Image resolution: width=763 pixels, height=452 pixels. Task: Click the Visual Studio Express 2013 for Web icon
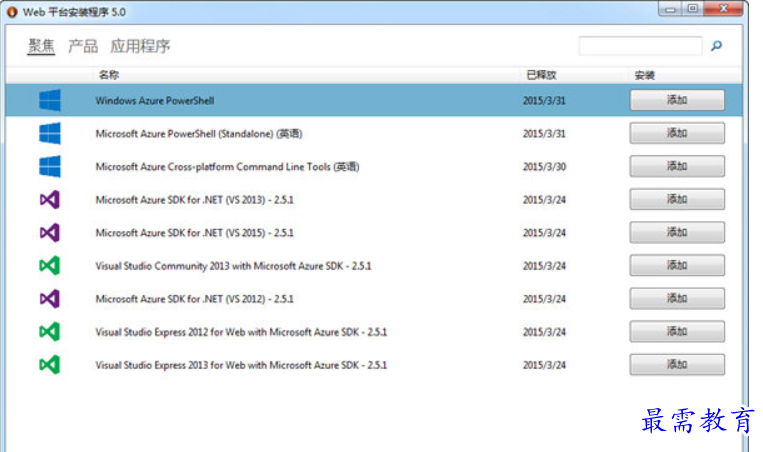(x=50, y=365)
